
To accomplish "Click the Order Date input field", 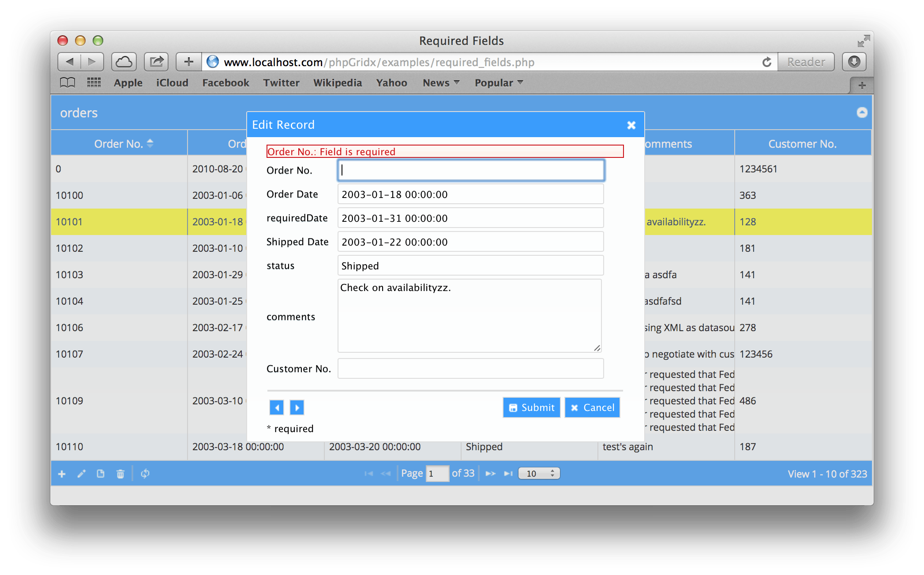I will [471, 194].
